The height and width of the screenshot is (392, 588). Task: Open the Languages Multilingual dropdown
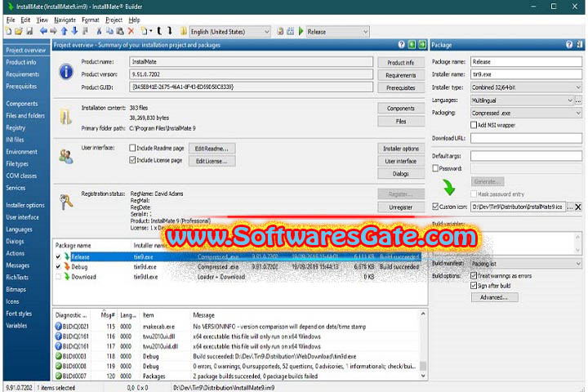pos(523,100)
